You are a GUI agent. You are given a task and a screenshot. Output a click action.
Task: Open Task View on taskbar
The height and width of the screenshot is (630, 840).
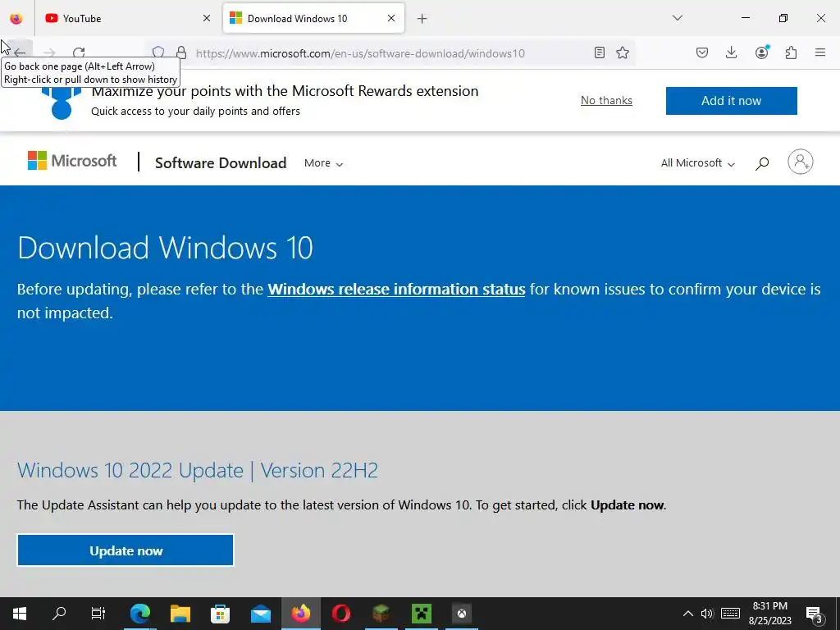[x=98, y=614]
